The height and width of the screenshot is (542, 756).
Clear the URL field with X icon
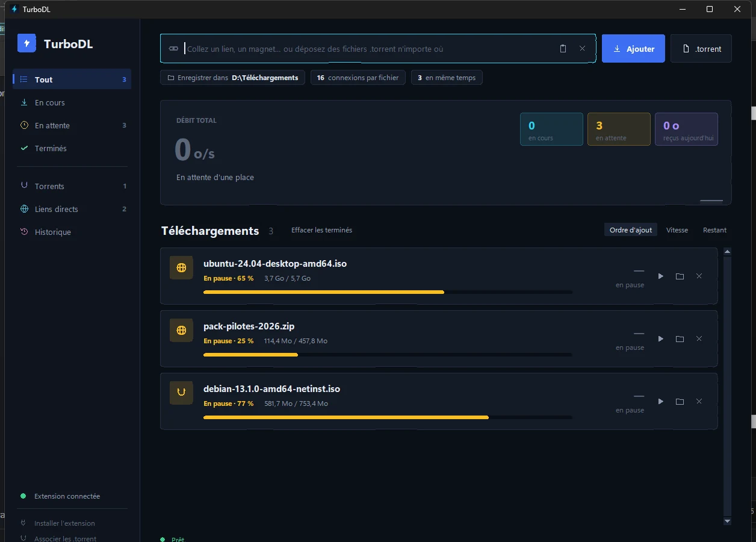pyautogui.click(x=582, y=49)
